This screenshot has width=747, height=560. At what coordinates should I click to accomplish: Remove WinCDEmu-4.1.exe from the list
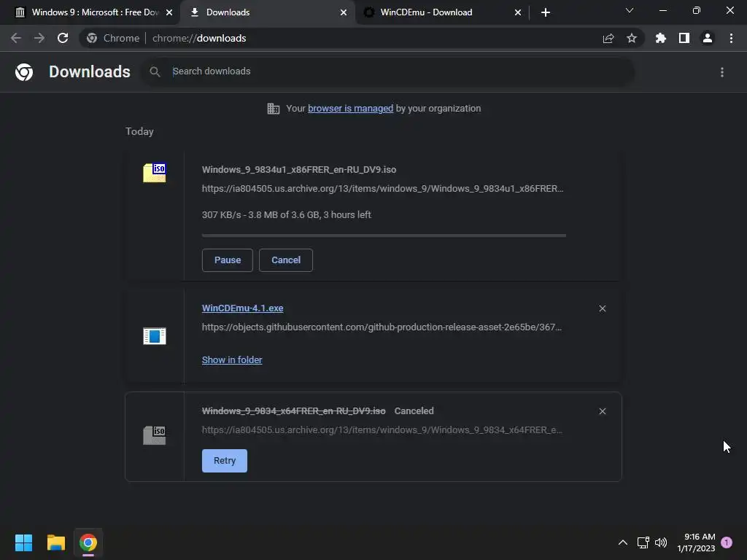click(x=603, y=308)
